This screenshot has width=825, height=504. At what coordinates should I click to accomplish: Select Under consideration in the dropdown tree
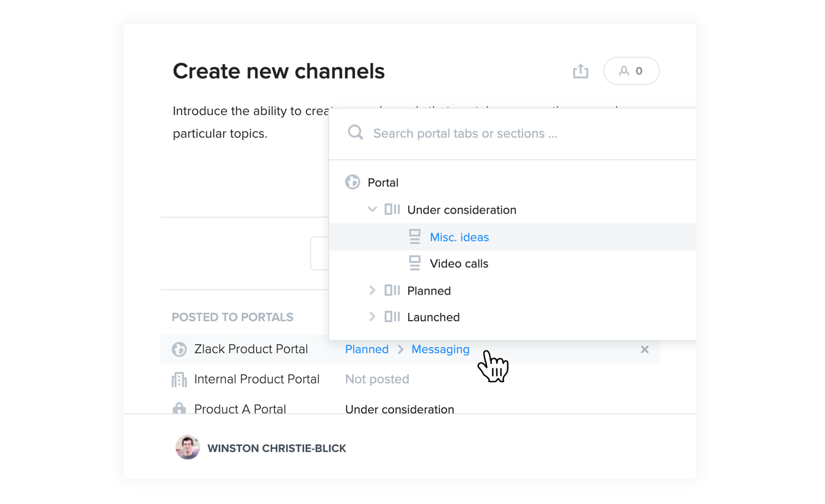[x=461, y=210]
